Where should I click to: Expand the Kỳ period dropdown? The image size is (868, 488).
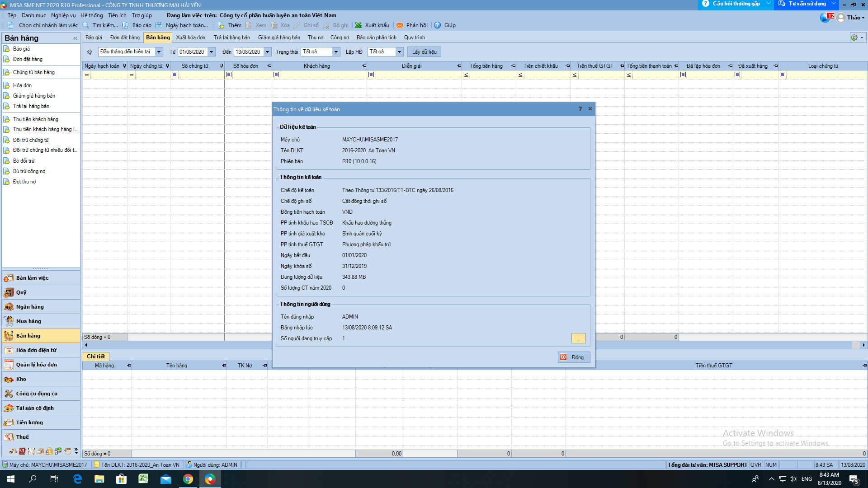[x=159, y=52]
